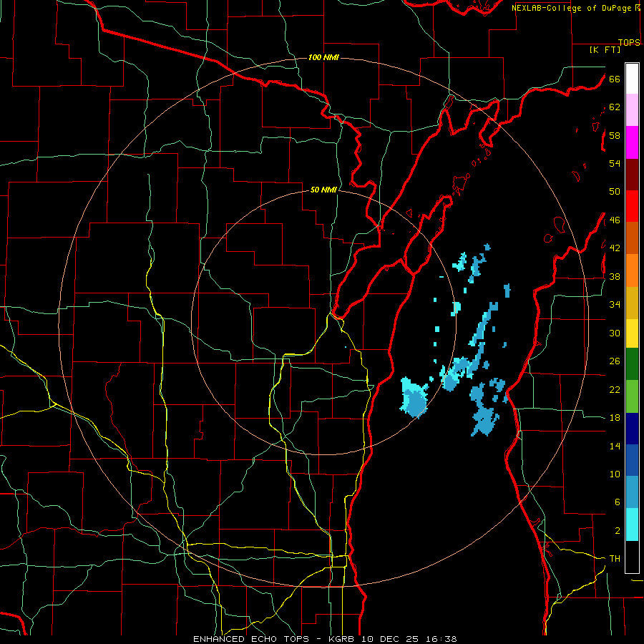Image resolution: width=644 pixels, height=644 pixels.
Task: Pick the light pink legend swatch
Action: (632, 109)
